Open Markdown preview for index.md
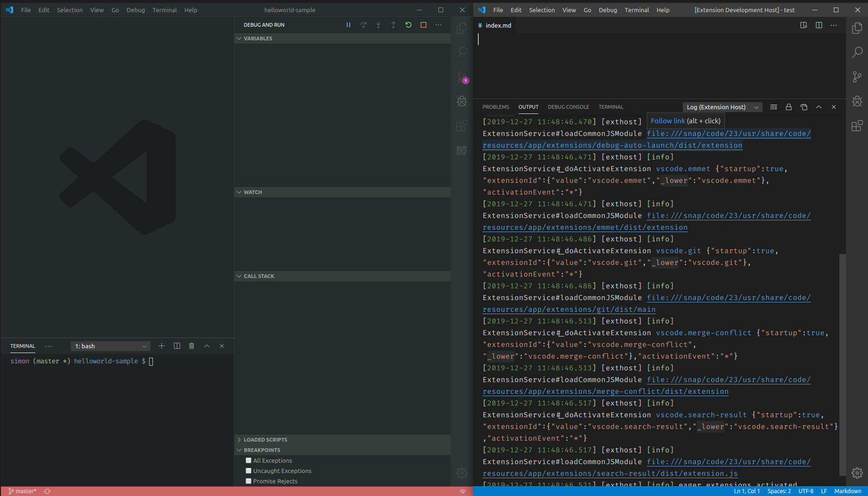The width and height of the screenshot is (868, 496). coord(804,25)
